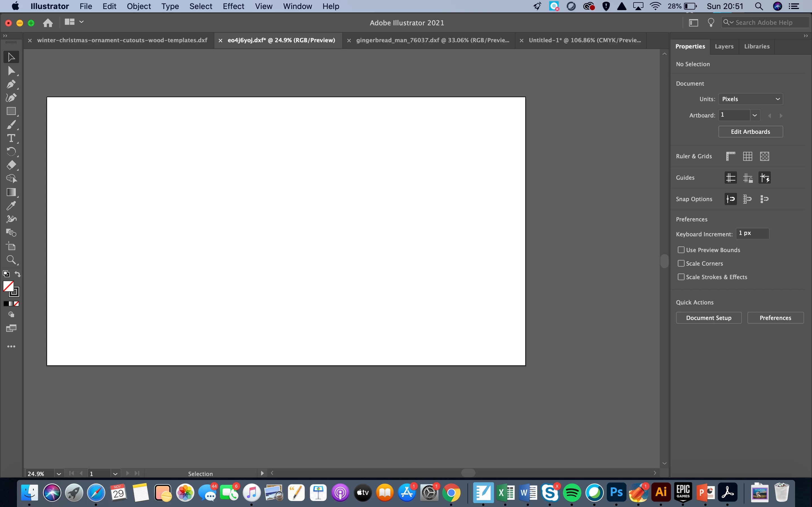
Task: Click the lock guides icon
Action: pyautogui.click(x=748, y=178)
